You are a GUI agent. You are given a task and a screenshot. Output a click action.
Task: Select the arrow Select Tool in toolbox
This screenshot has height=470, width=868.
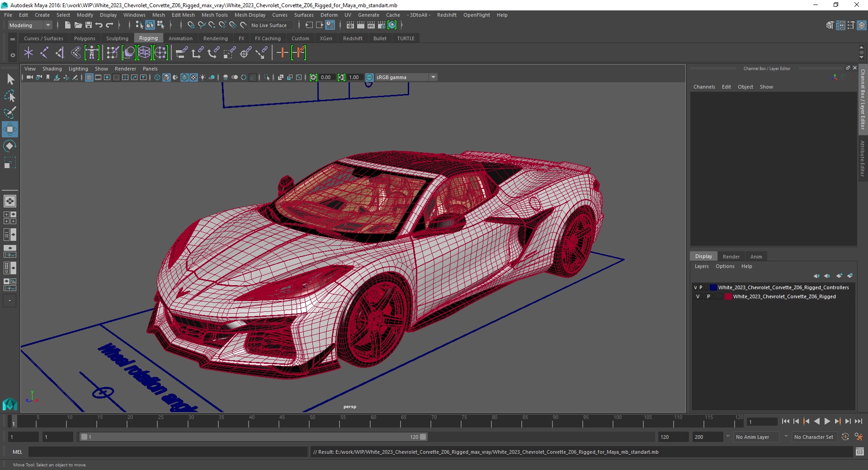(x=10, y=80)
